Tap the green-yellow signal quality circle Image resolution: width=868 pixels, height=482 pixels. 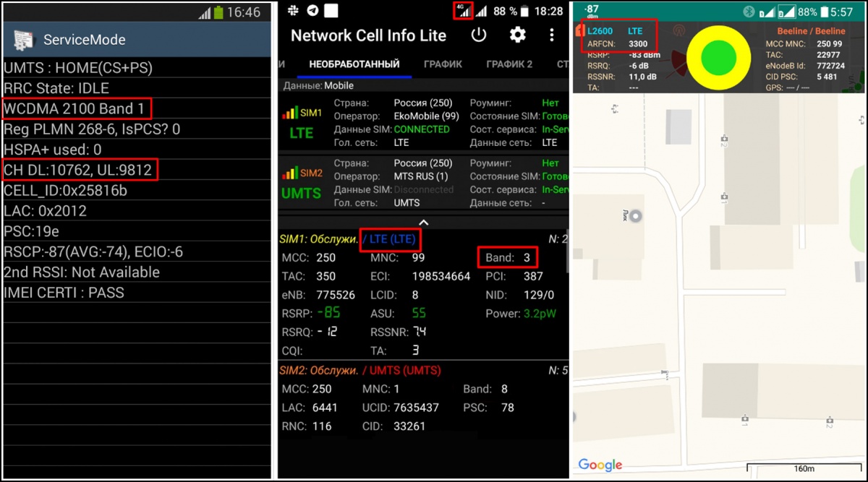click(x=718, y=56)
